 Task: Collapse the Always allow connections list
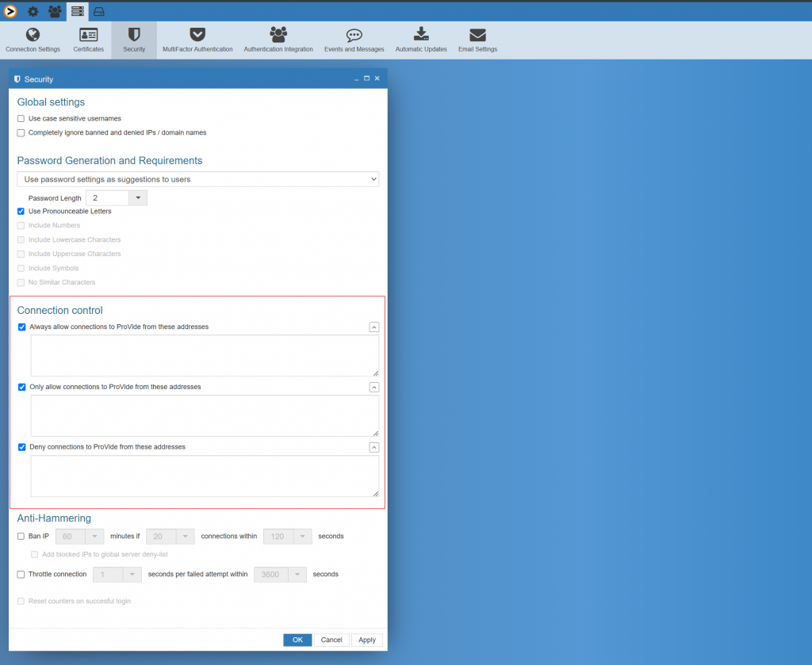point(373,327)
